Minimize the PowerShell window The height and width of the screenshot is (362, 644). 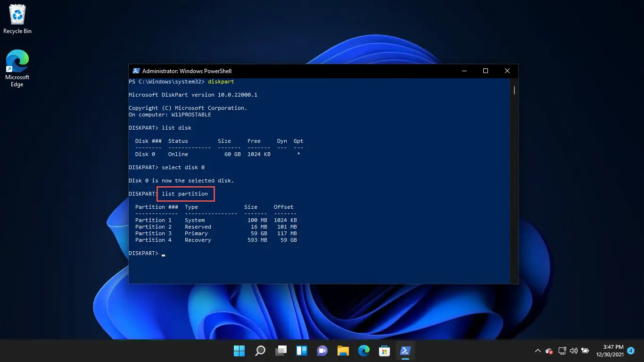click(464, 71)
